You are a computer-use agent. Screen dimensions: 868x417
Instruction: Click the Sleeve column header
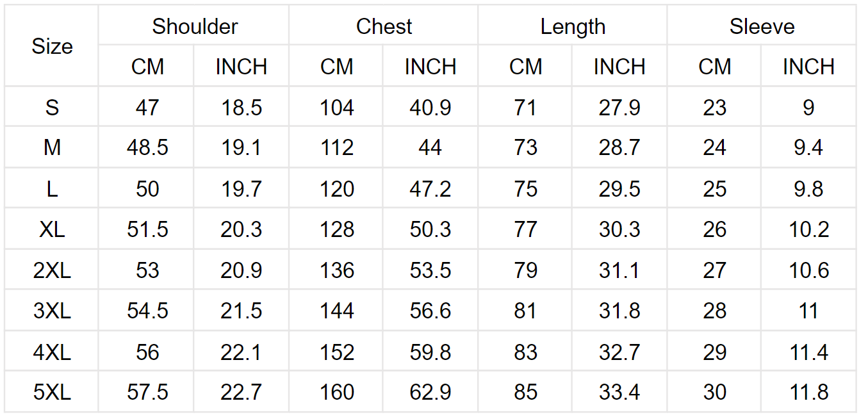[761, 26]
